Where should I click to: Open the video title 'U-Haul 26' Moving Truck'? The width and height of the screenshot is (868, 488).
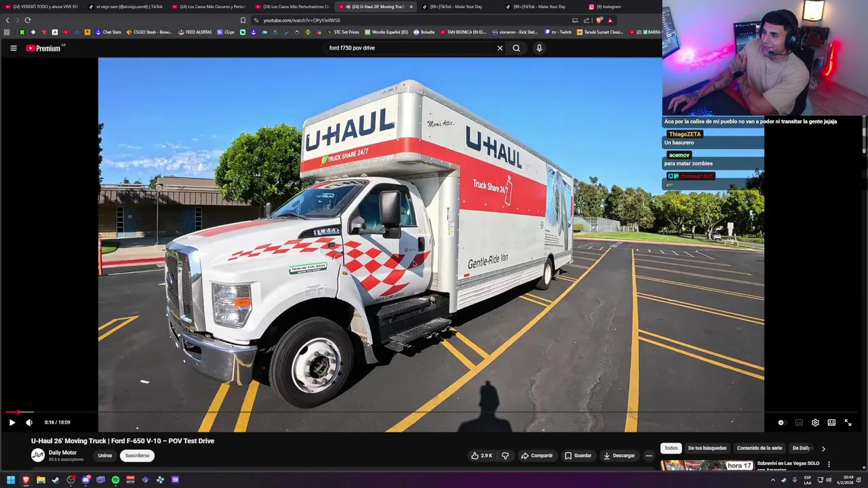tap(123, 441)
